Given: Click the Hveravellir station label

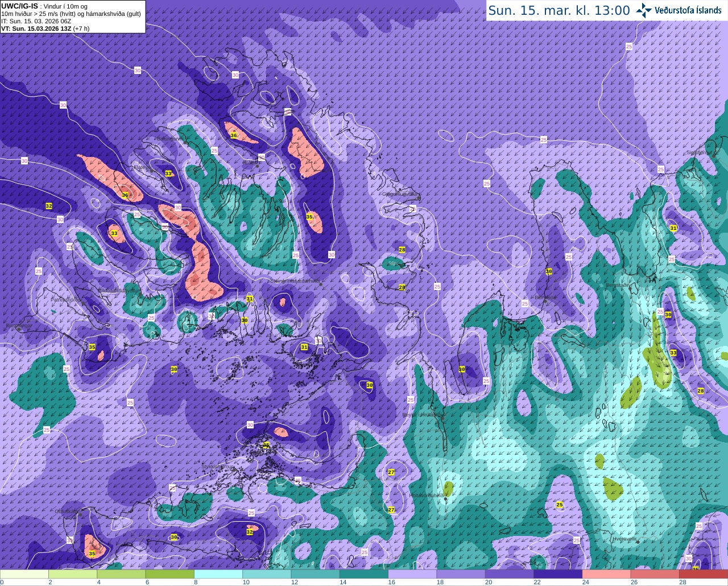Looking at the screenshot, I should point(624,538).
